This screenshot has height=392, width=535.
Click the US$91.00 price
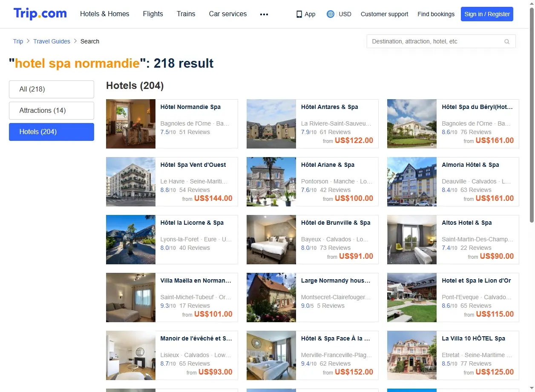[x=356, y=256]
